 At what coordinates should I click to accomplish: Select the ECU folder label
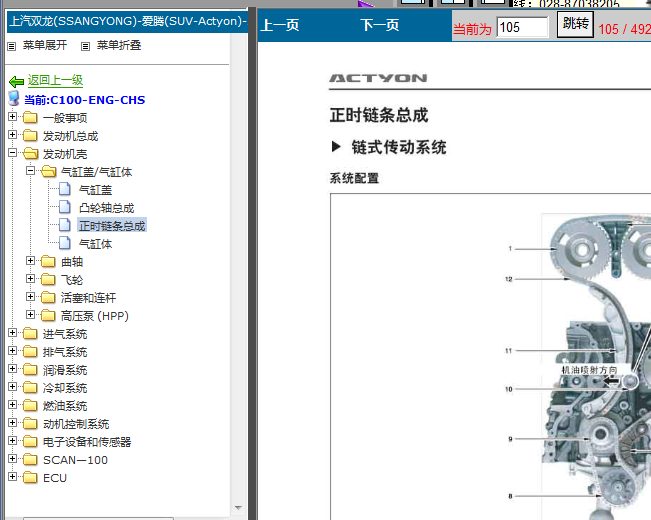point(55,478)
